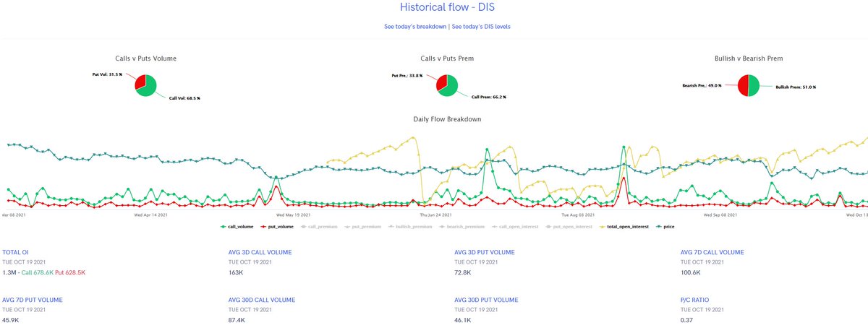868x333 pixels.
Task: Enable the put_premium legend series
Action: pyautogui.click(x=363, y=227)
